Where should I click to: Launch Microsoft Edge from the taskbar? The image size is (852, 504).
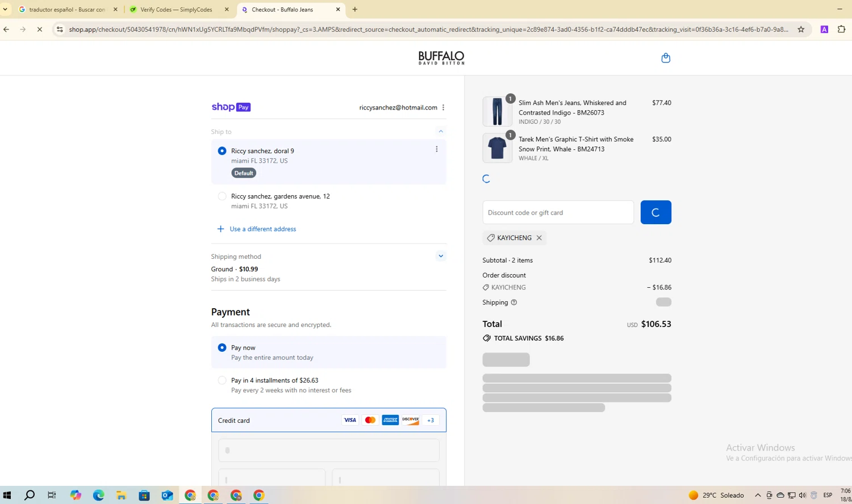click(98, 495)
